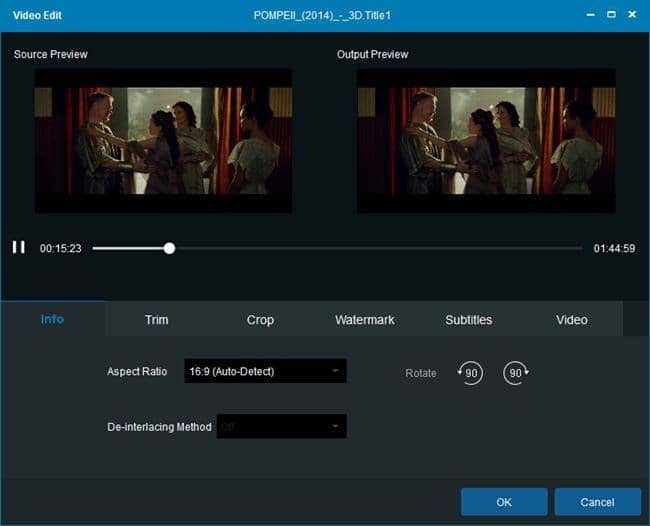Click the total duration 01:44:59
650x526 pixels.
[614, 248]
